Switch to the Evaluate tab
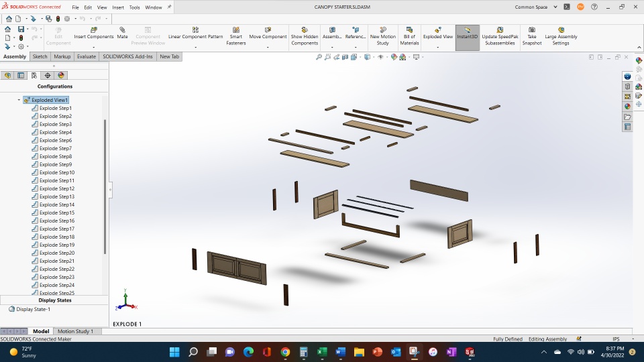This screenshot has width=644, height=362. (x=87, y=56)
